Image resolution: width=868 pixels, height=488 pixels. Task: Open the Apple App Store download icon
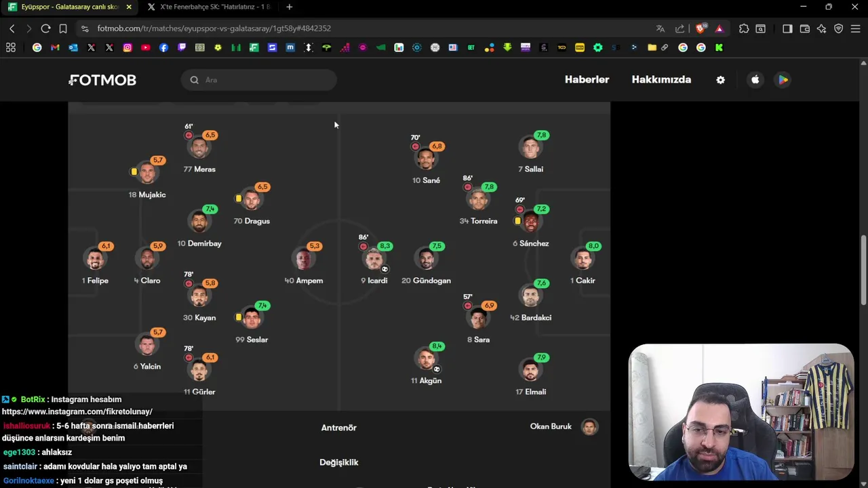755,80
